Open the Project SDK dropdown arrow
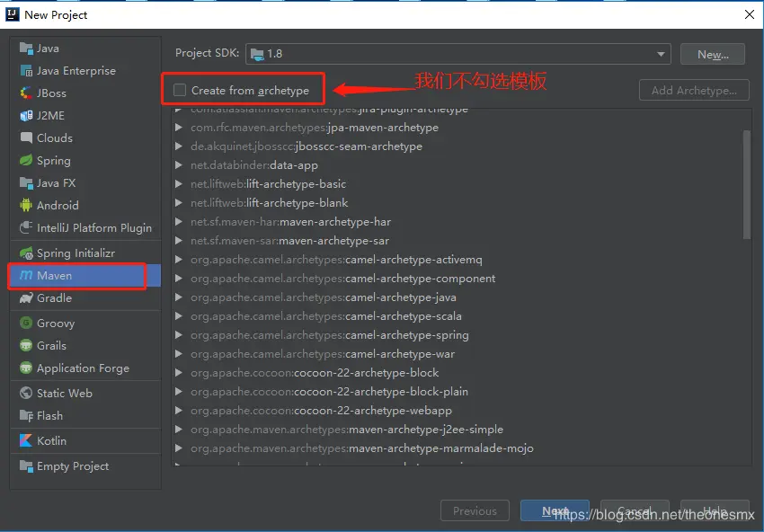 tap(661, 54)
